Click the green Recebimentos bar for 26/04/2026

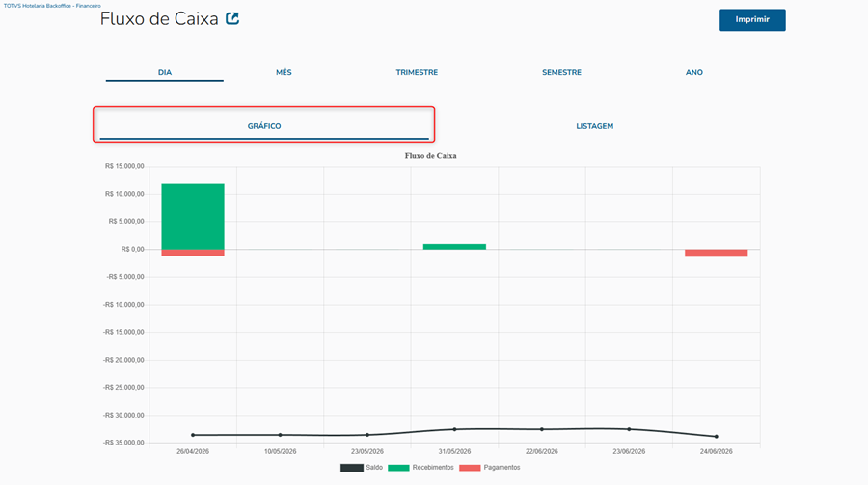click(x=193, y=217)
